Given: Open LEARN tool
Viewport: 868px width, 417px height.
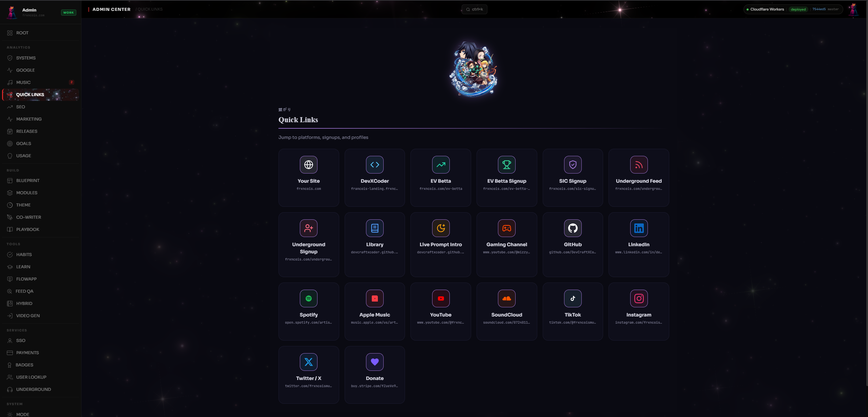Looking at the screenshot, I should (41, 267).
